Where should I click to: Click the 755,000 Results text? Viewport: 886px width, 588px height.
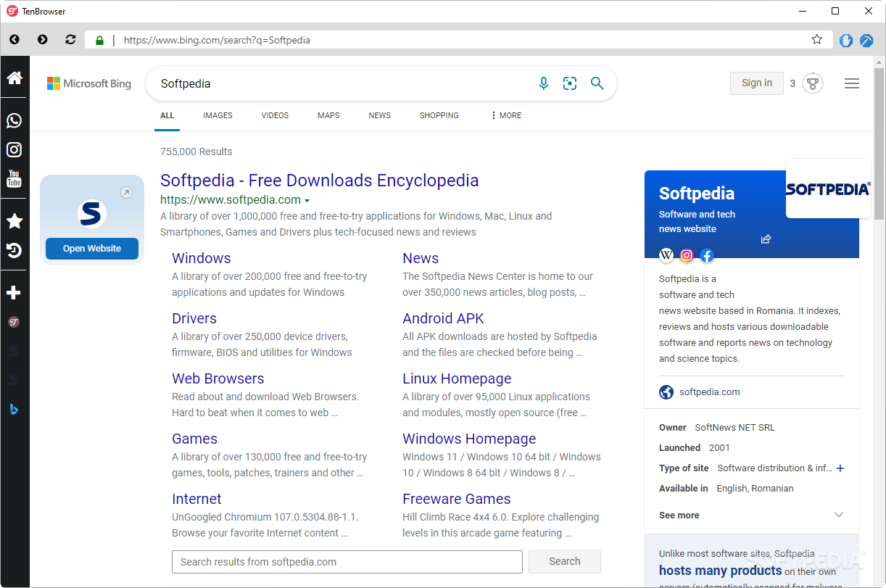point(196,152)
